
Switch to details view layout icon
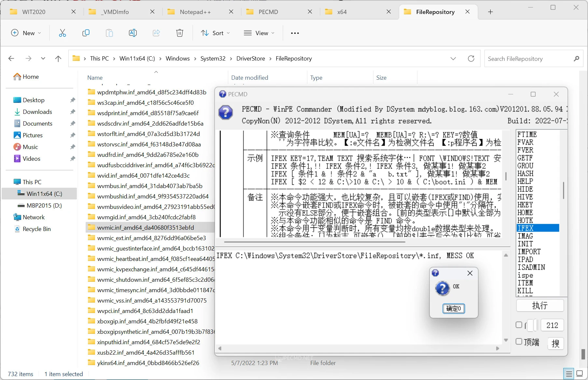click(x=569, y=374)
